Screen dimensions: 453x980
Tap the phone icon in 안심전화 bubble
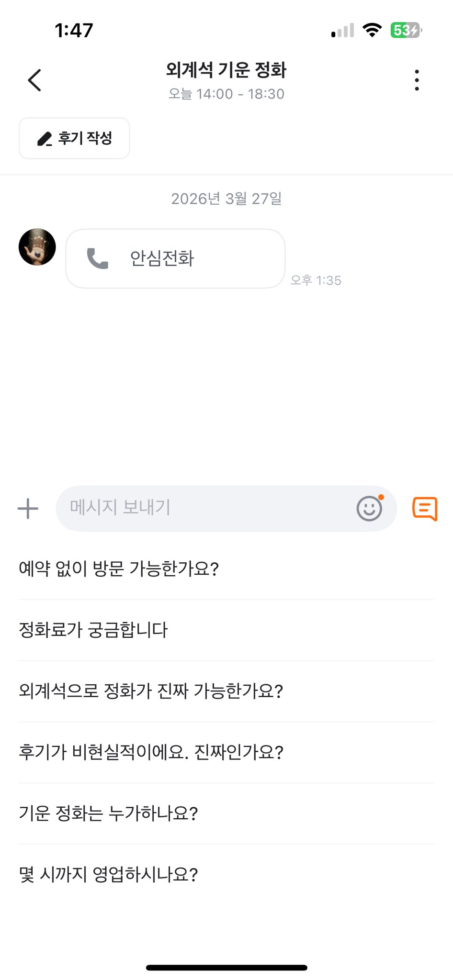98,258
